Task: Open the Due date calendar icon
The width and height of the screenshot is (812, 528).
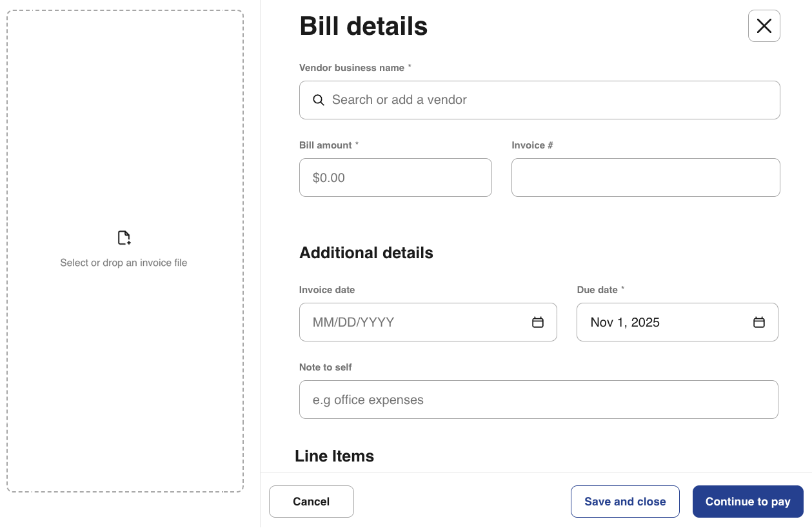Action: (758, 322)
